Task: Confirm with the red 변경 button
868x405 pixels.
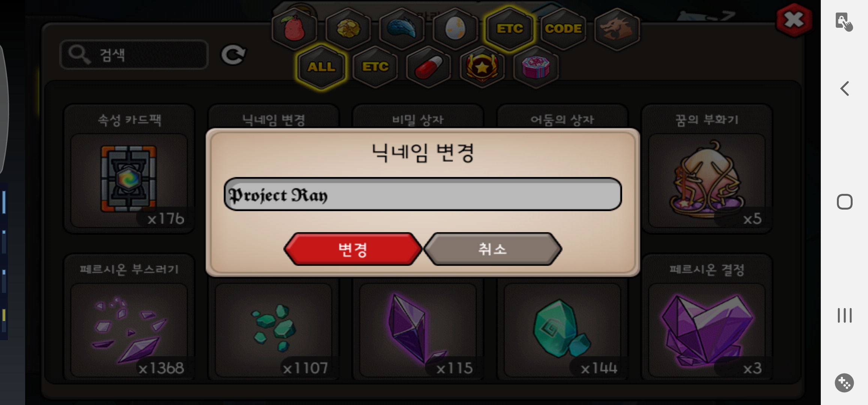Action: pyautogui.click(x=353, y=249)
